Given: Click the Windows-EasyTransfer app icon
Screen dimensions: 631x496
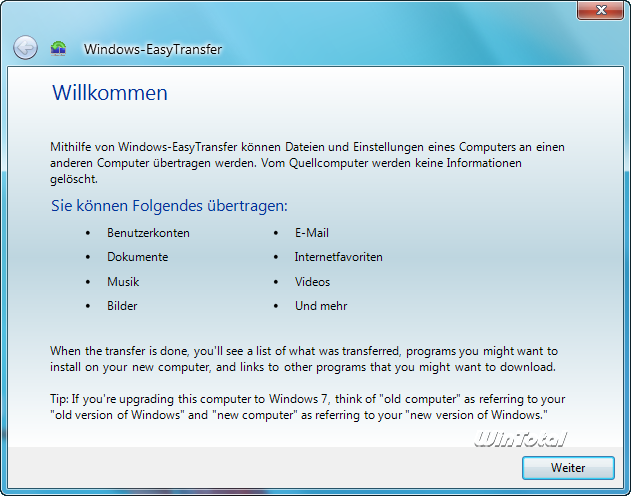Looking at the screenshot, I should (58, 48).
